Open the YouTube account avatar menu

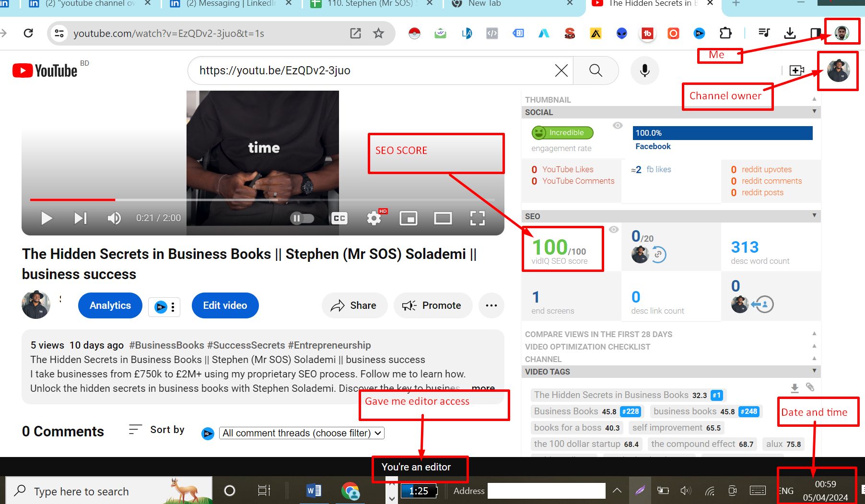coord(838,70)
